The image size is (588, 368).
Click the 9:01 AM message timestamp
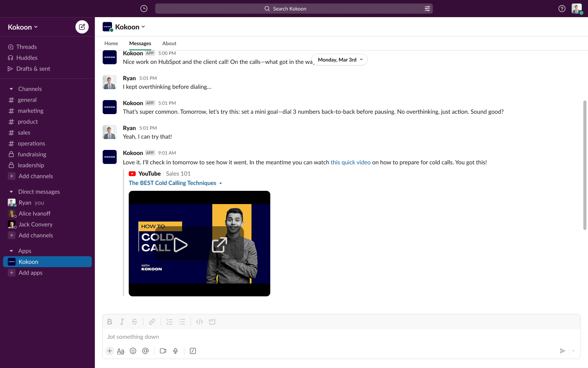[x=167, y=153]
